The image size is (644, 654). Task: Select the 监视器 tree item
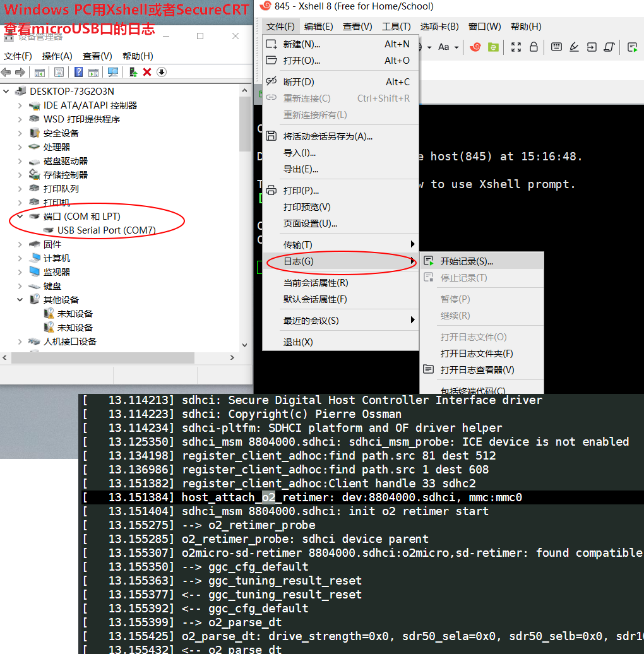coord(57,272)
